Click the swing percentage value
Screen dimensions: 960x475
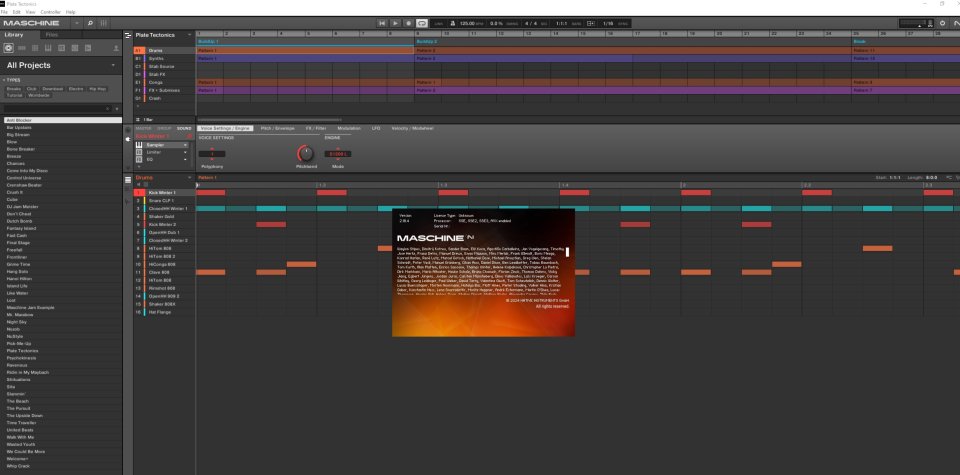tap(497, 23)
